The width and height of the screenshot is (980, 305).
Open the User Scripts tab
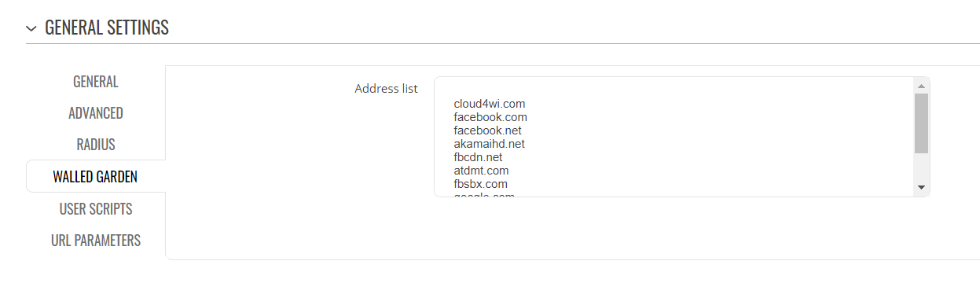(x=96, y=209)
